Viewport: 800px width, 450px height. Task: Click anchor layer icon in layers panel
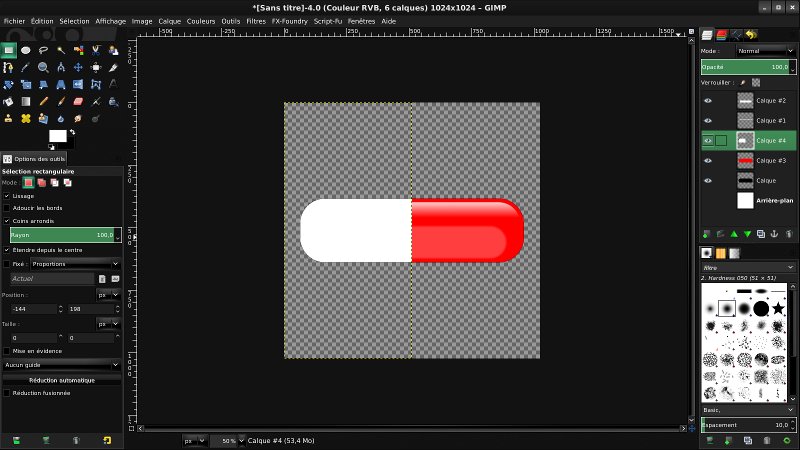pos(774,234)
